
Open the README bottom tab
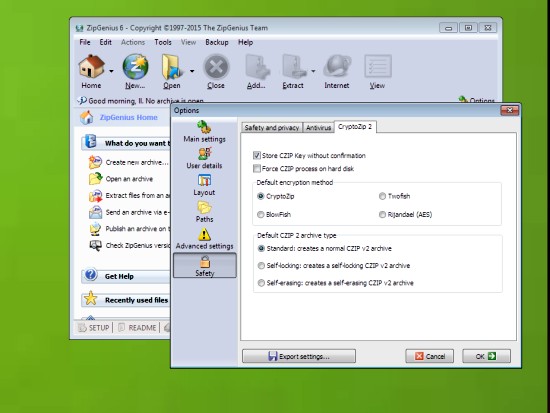[137, 328]
